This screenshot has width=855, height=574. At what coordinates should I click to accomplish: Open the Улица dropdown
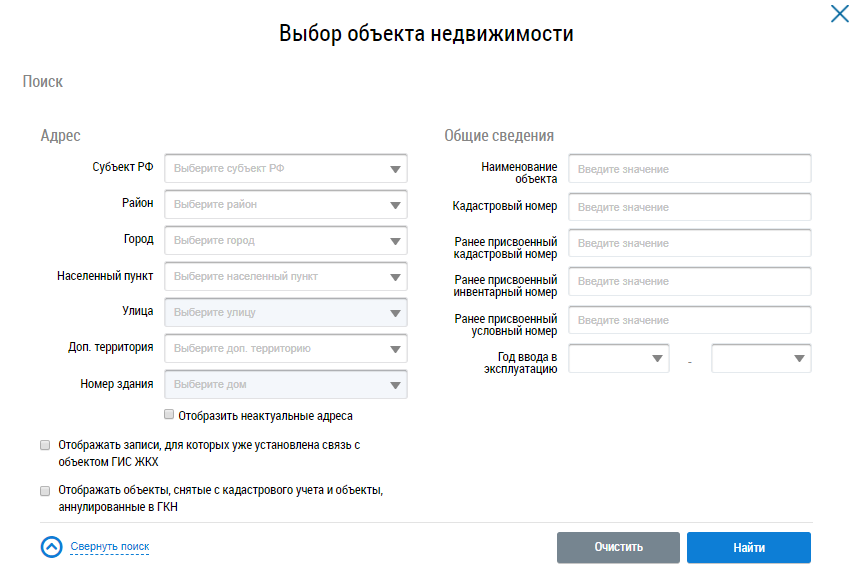[x=285, y=313]
